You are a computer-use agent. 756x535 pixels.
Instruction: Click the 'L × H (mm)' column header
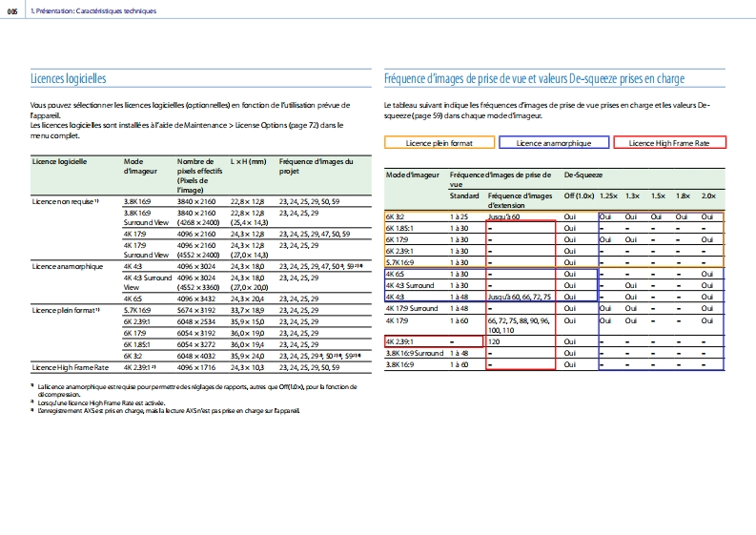pyautogui.click(x=248, y=162)
